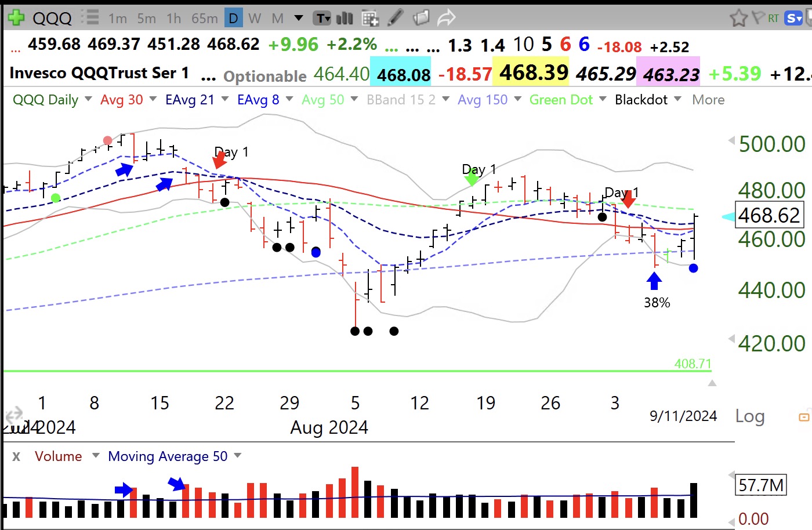
Task: Expand the EAvg 8 dropdown arrow
Action: coord(289,99)
